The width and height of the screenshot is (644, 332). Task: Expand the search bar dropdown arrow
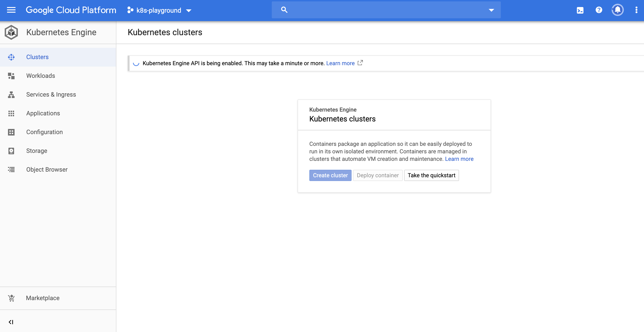[x=491, y=10]
